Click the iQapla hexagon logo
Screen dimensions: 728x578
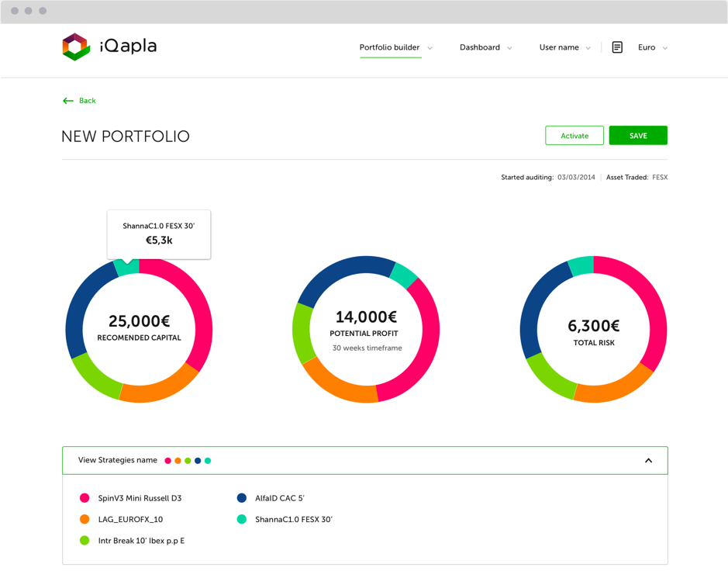coord(76,47)
